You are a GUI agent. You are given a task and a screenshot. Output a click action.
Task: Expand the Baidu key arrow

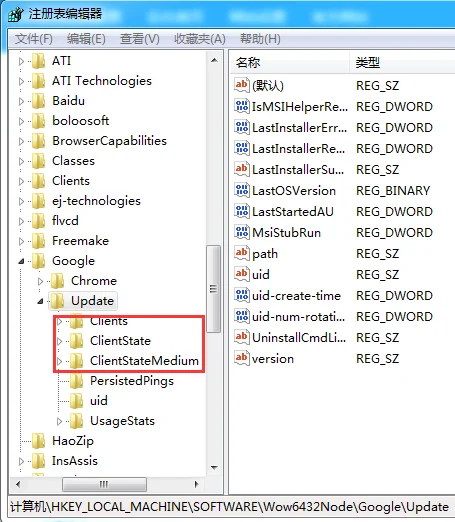tap(21, 101)
